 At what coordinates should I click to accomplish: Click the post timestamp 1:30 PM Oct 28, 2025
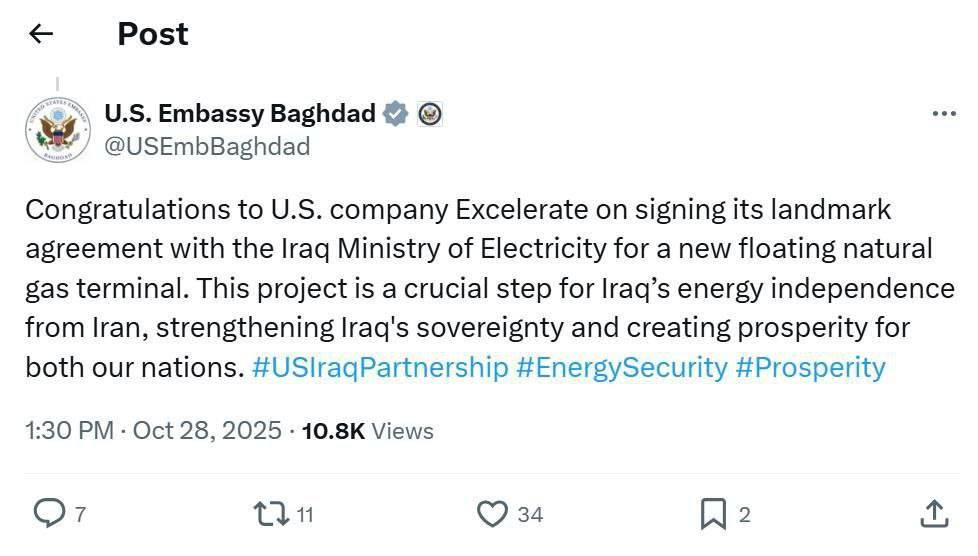(153, 431)
